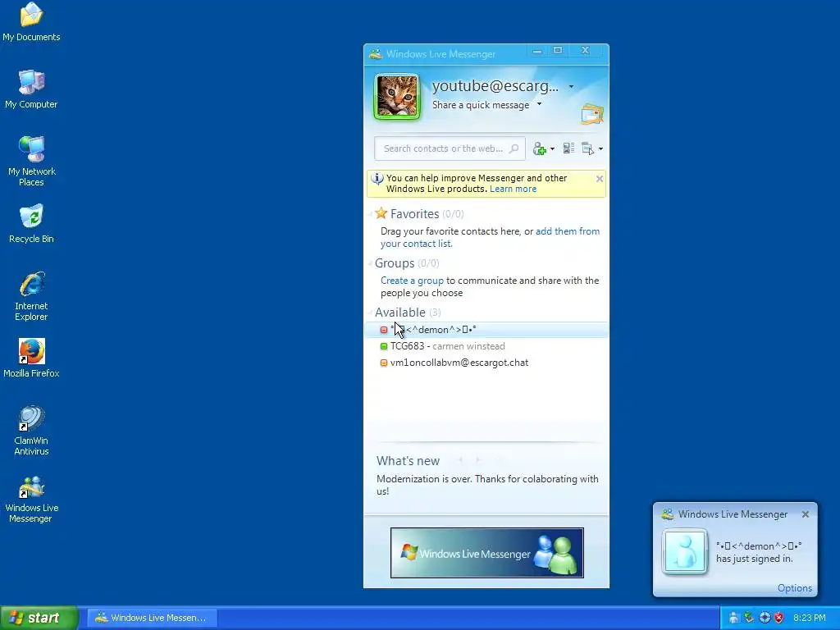
Task: Open the youtube@escarg... account name dropdown
Action: click(x=571, y=87)
